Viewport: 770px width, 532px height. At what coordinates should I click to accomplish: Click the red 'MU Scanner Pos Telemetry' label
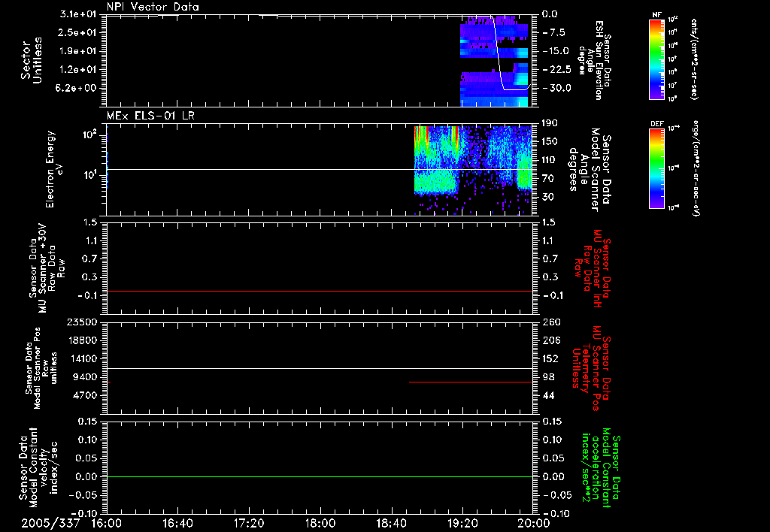[x=592, y=368]
